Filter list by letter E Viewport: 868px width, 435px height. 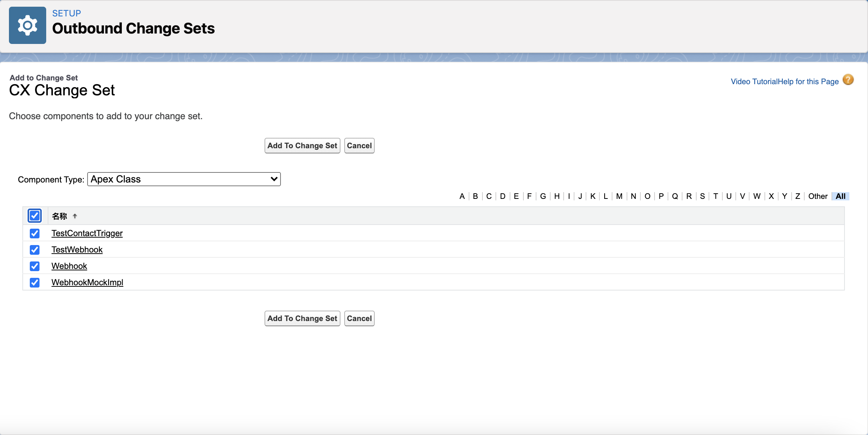[x=516, y=196]
